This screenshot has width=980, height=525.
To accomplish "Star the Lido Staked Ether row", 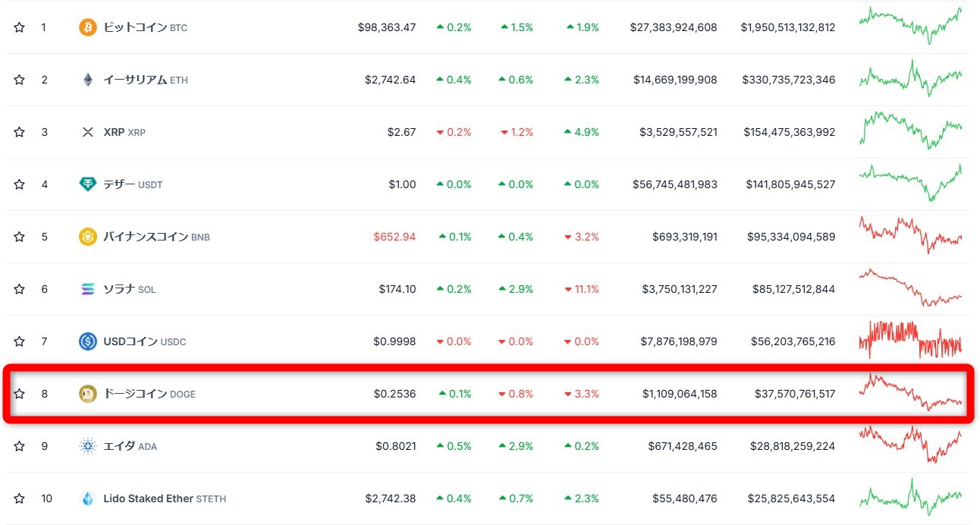I will pos(19,498).
